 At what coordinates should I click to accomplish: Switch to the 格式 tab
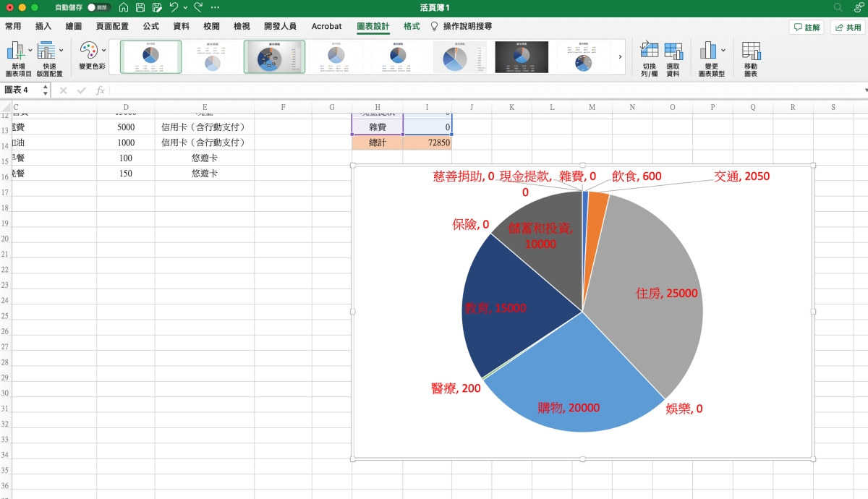tap(412, 26)
